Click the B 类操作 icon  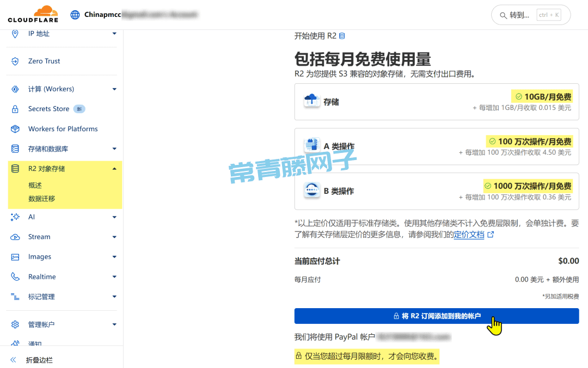(x=311, y=190)
